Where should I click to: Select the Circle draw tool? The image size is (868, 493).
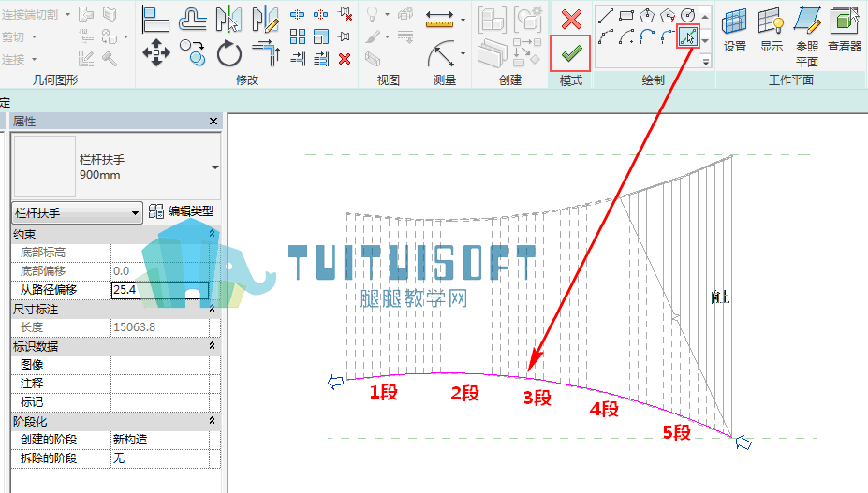(x=687, y=16)
